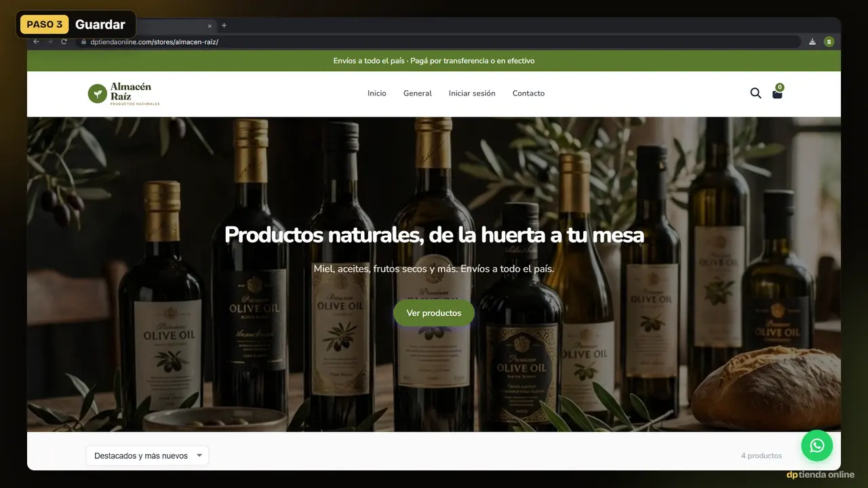Open the Contacto menu item
868x488 pixels.
528,94
